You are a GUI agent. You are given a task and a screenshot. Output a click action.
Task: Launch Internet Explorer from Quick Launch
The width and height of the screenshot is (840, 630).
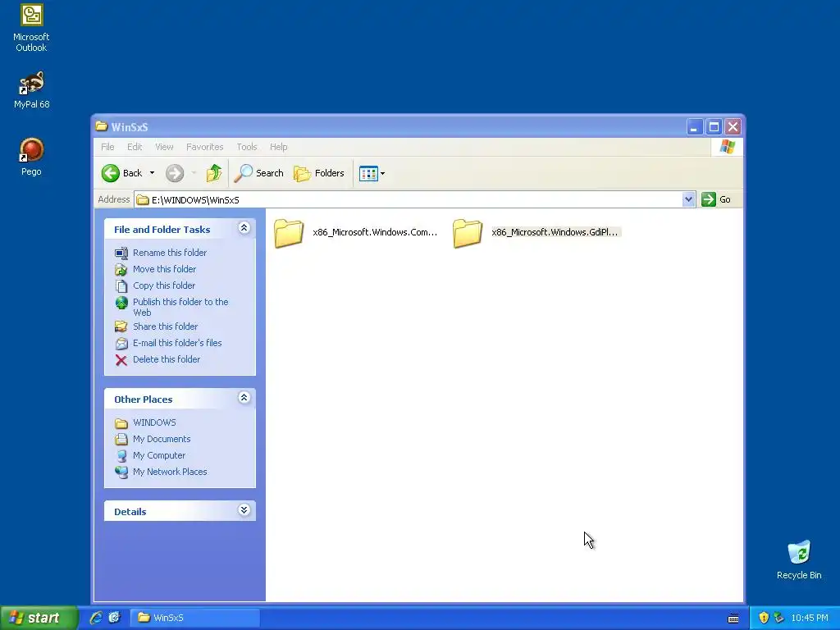pyautogui.click(x=97, y=618)
